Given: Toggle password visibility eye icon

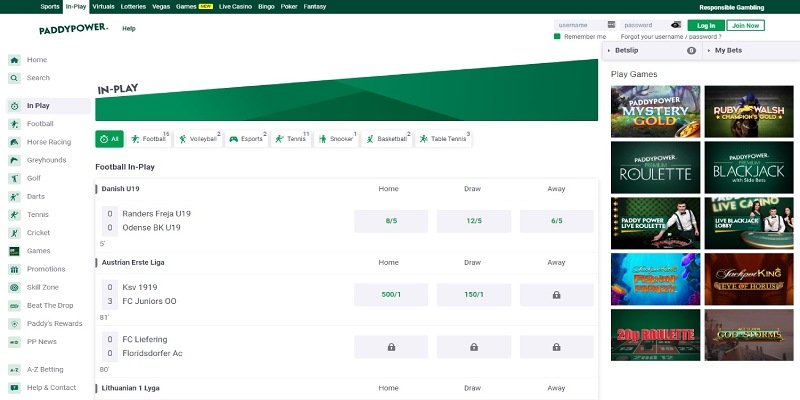Looking at the screenshot, I should pyautogui.click(x=676, y=24).
